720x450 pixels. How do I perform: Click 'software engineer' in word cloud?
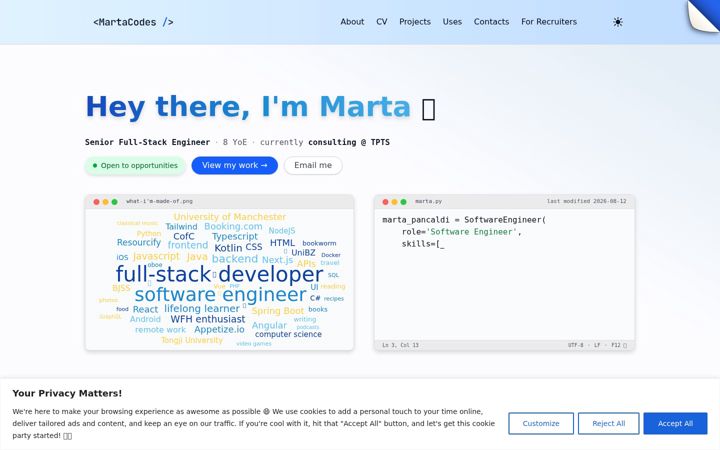coord(220,294)
